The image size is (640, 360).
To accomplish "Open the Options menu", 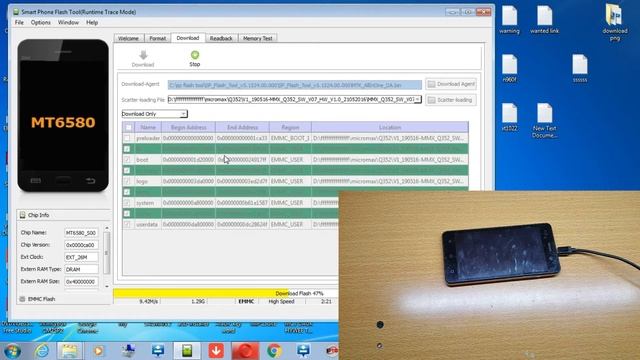I will (x=41, y=22).
